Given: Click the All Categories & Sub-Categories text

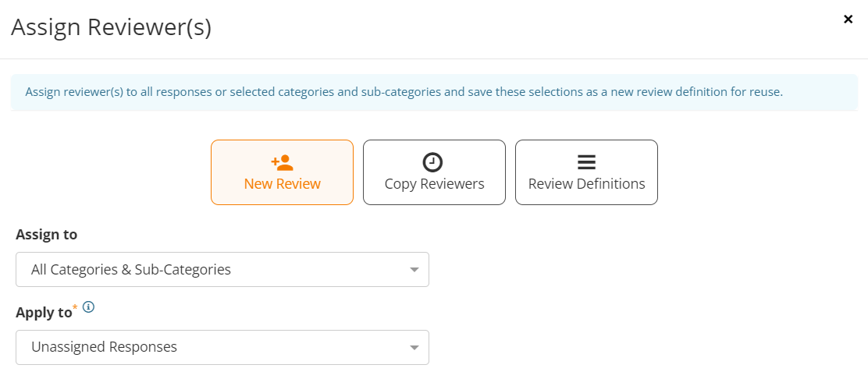Looking at the screenshot, I should (131, 270).
